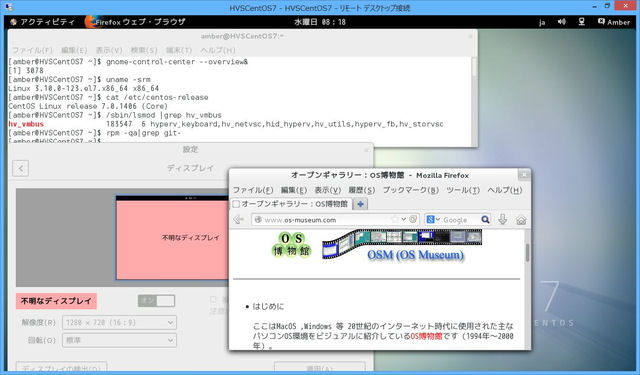Open the 解像度(R) resolution dropdown

click(119, 322)
